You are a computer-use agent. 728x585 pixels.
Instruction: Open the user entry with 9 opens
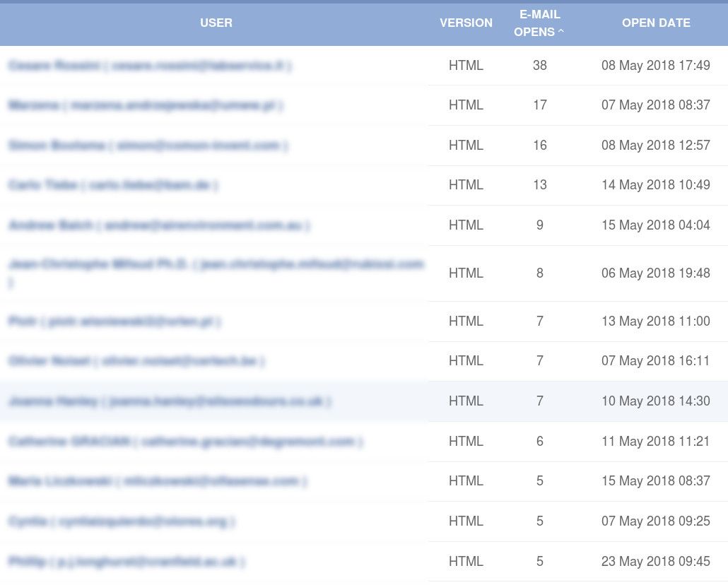(x=159, y=225)
